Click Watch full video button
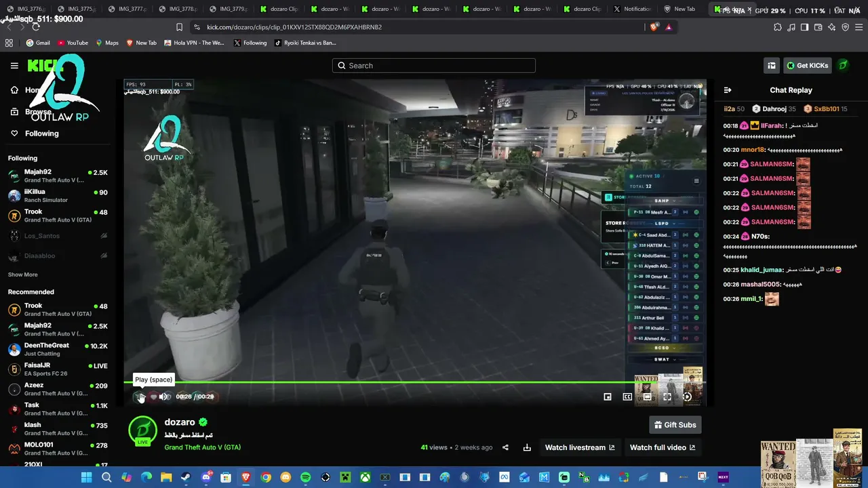The height and width of the screenshot is (488, 868). tap(663, 447)
